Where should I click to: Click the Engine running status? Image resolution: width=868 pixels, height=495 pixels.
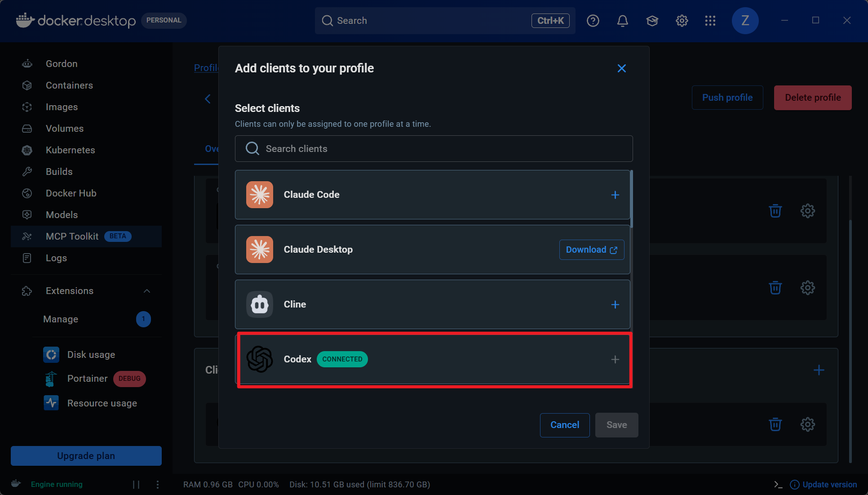(57, 485)
